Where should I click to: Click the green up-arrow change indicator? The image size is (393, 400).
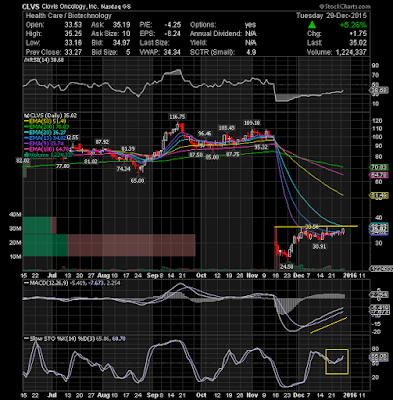(x=312, y=24)
